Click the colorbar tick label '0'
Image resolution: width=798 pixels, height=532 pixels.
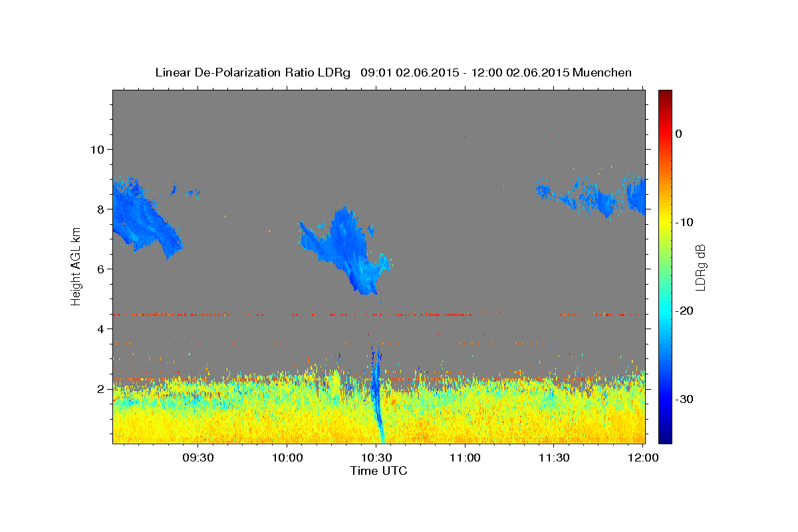(x=679, y=134)
